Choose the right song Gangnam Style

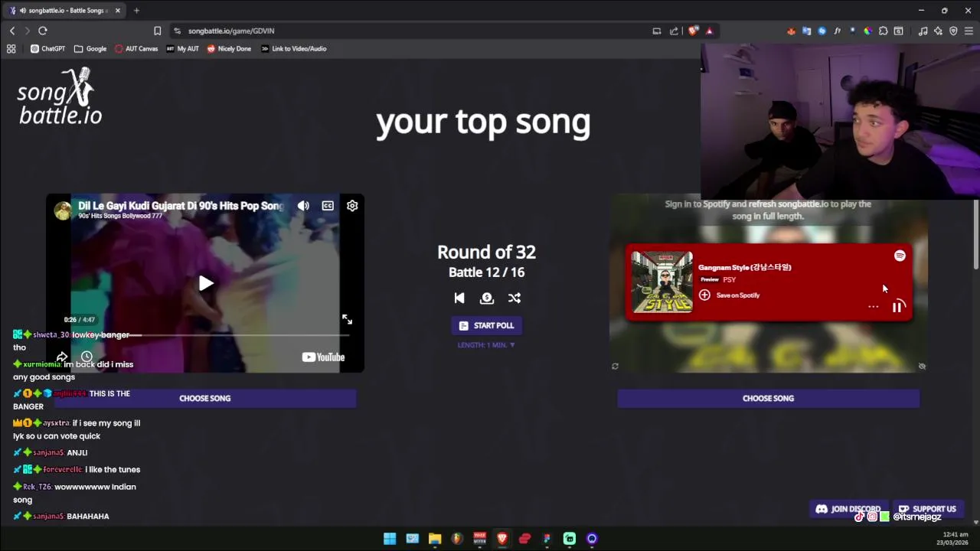[768, 398]
